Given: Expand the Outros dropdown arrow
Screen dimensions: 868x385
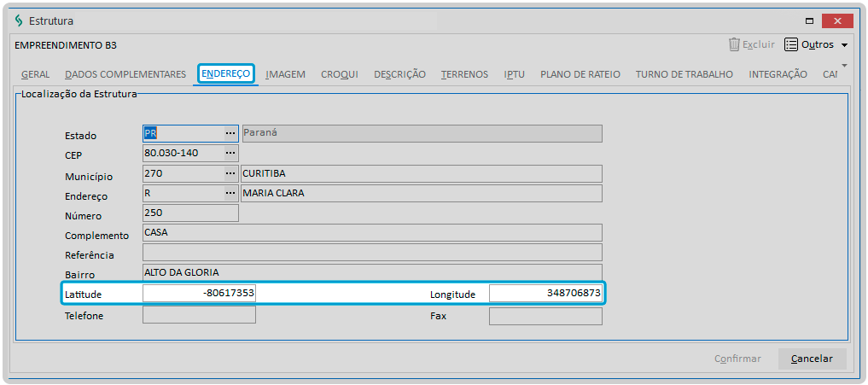Looking at the screenshot, I should (x=844, y=45).
